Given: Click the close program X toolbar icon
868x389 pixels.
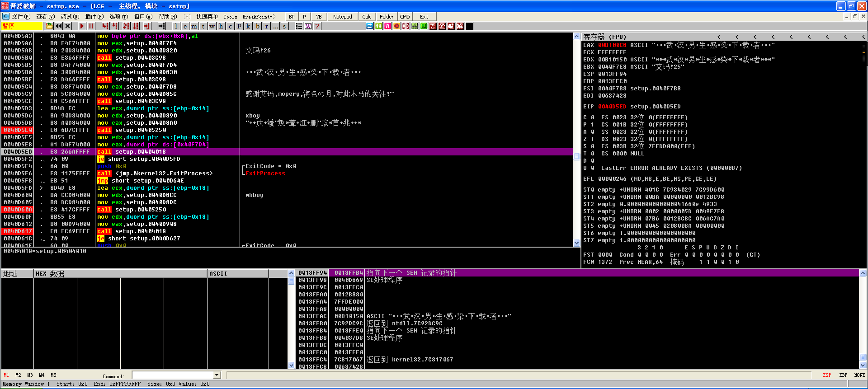Looking at the screenshot, I should click(x=68, y=26).
